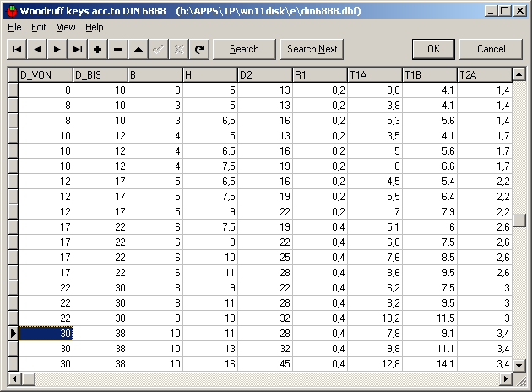Confirm with the OK button

pos(433,49)
